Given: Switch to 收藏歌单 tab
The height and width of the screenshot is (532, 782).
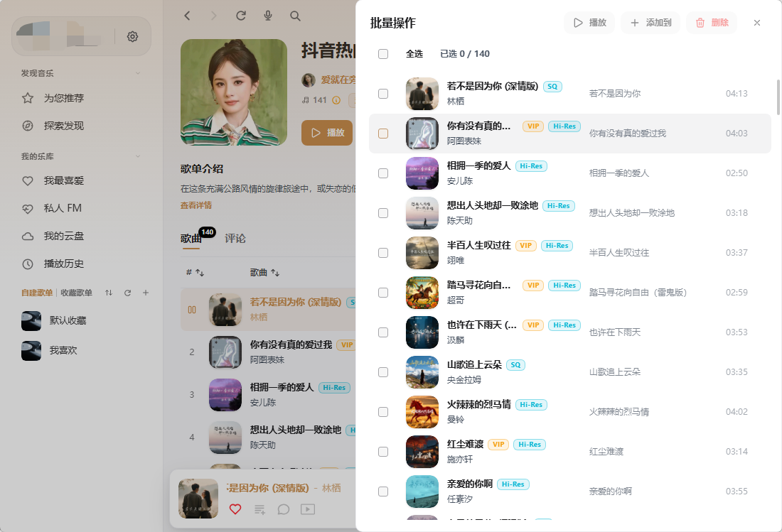Looking at the screenshot, I should [76, 293].
